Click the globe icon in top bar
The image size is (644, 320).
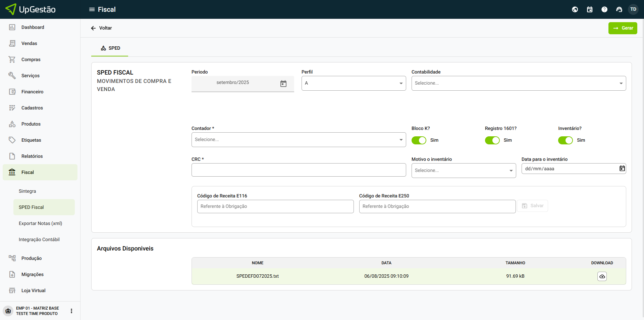(575, 9)
